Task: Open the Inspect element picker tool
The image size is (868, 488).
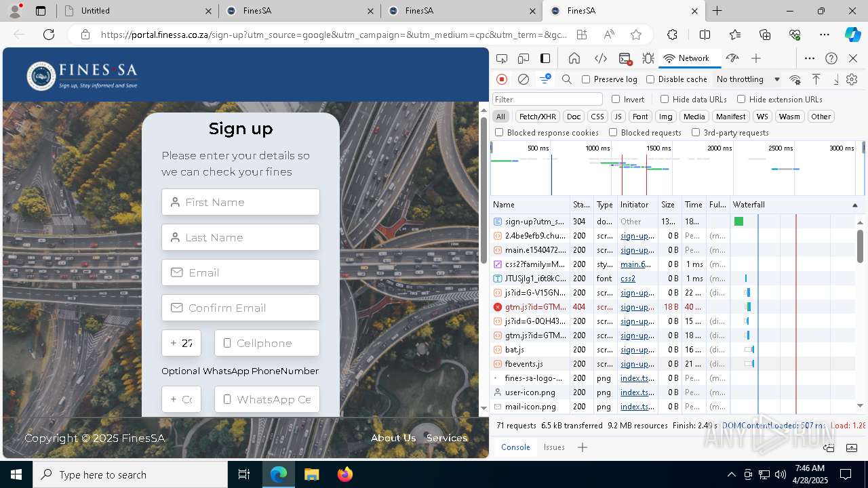Action: [x=502, y=58]
